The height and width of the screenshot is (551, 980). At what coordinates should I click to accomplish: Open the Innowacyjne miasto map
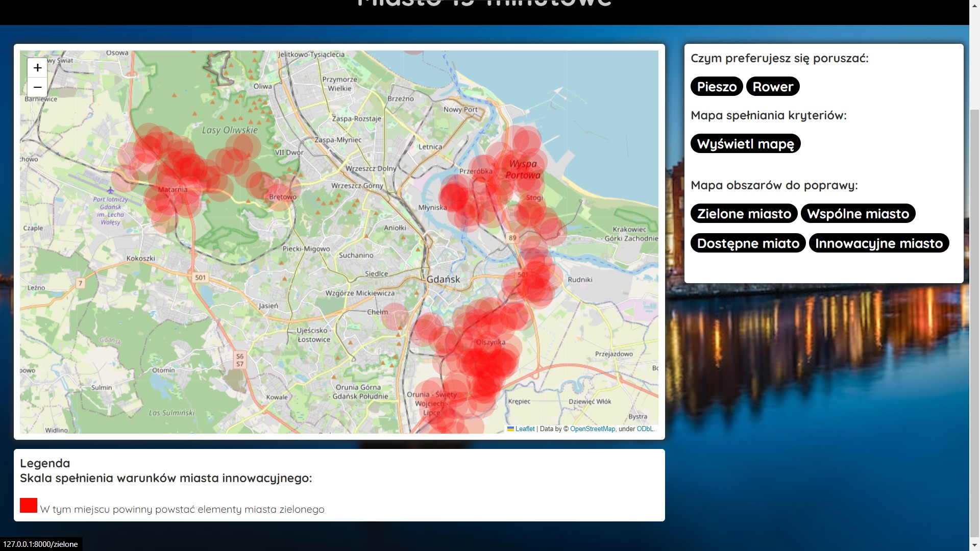pyautogui.click(x=878, y=243)
